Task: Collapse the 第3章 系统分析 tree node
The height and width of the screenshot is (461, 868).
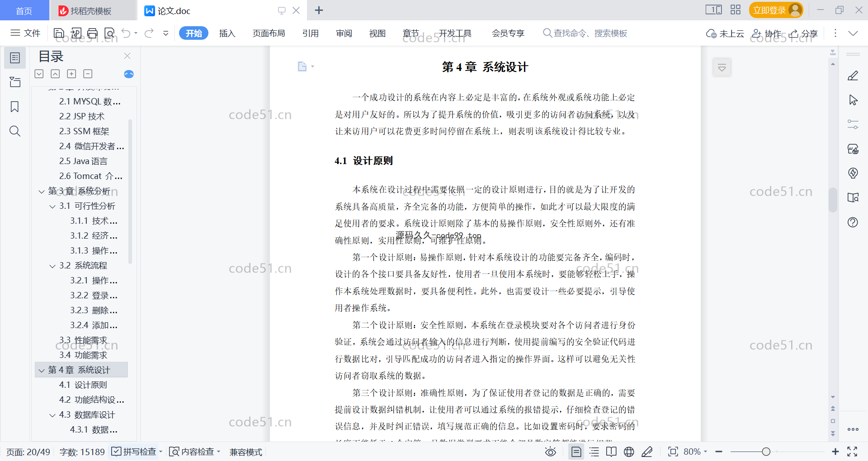Action: (x=42, y=192)
